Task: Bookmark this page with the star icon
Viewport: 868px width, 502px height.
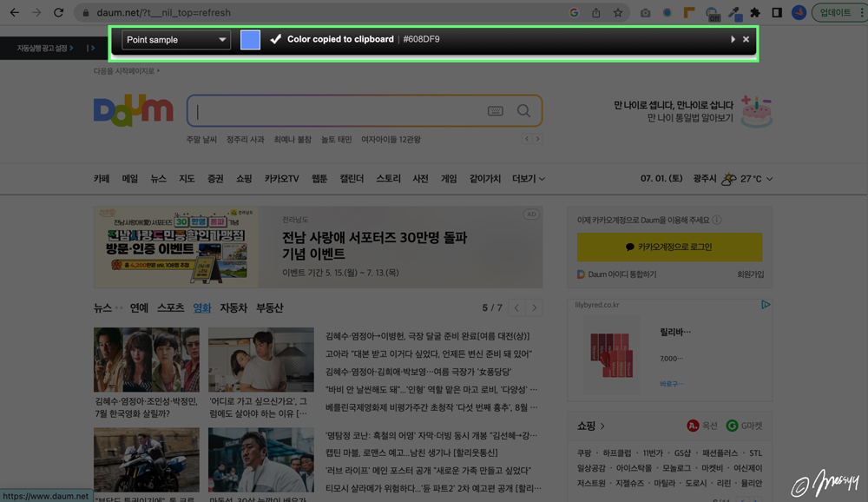Action: point(618,12)
